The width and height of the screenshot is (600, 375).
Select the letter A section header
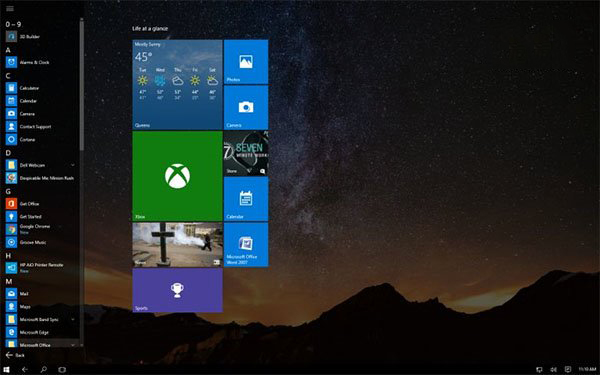8,50
